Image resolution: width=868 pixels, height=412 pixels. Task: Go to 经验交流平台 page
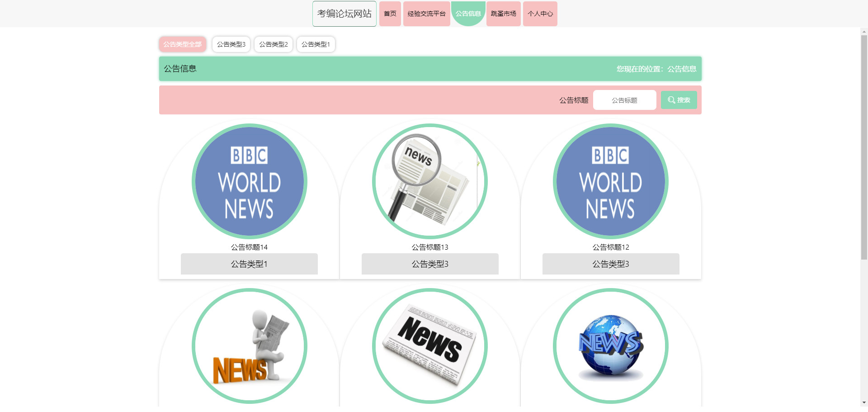(426, 14)
